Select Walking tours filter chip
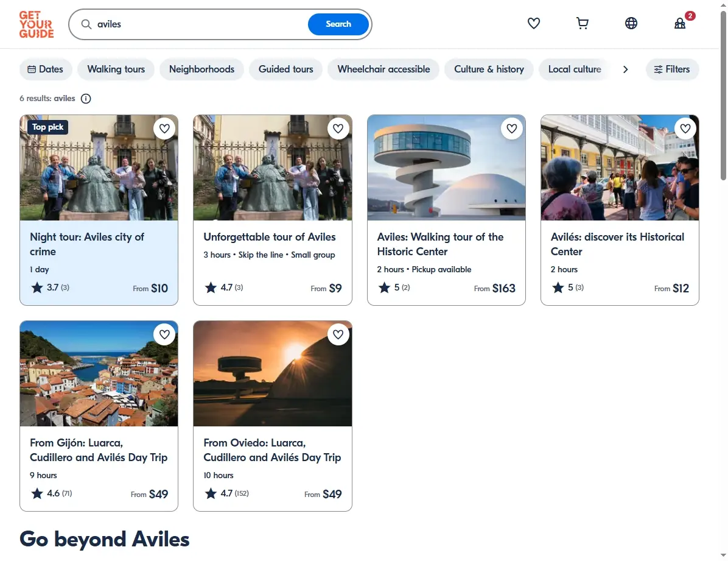728x561 pixels. (116, 69)
